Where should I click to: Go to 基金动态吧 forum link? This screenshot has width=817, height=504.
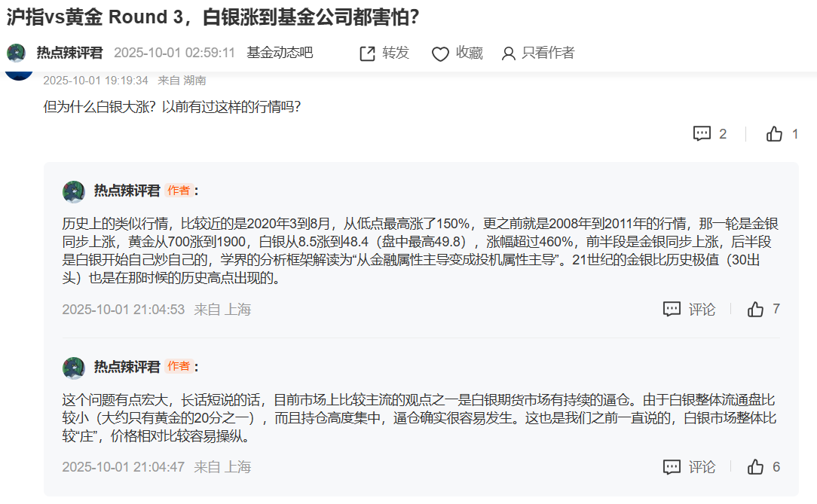[x=280, y=53]
